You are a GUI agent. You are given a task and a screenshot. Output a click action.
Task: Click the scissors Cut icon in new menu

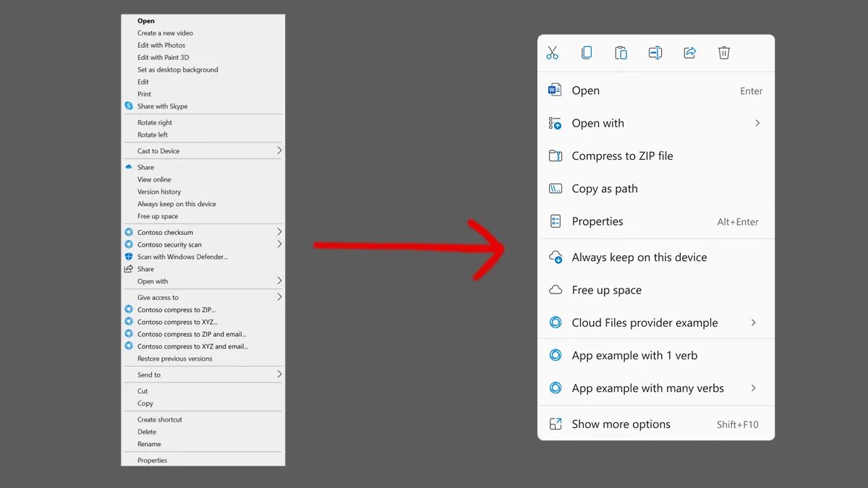click(x=553, y=53)
